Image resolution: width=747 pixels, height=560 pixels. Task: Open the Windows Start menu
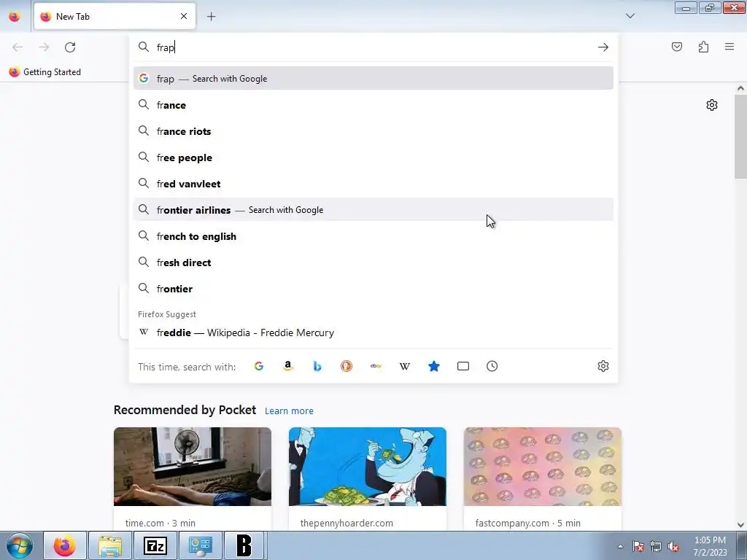tap(20, 545)
